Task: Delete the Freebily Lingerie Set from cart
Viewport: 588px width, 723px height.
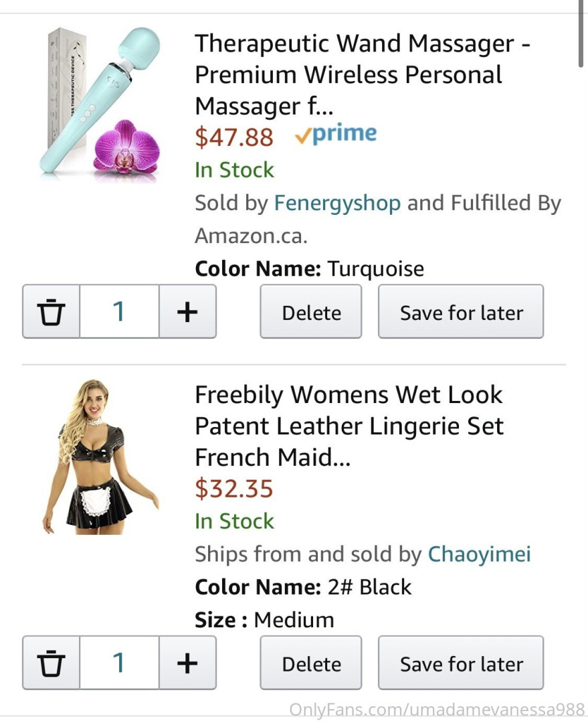Action: (311, 663)
